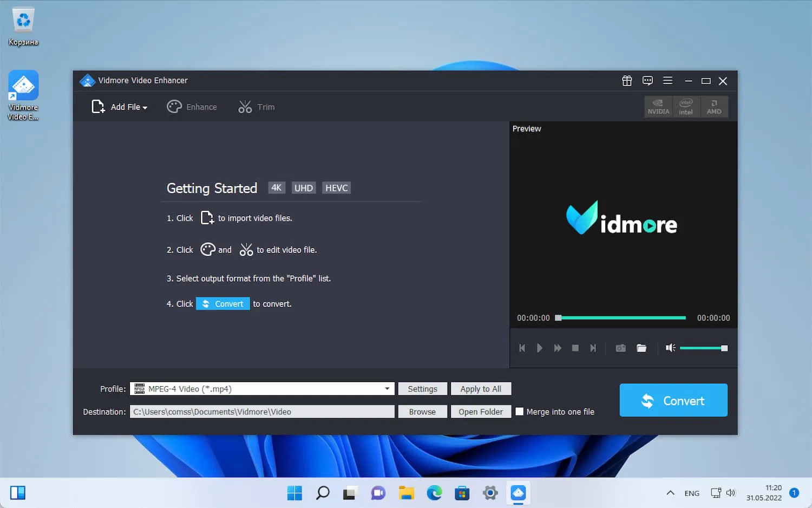Open Task View on taskbar

coord(350,493)
